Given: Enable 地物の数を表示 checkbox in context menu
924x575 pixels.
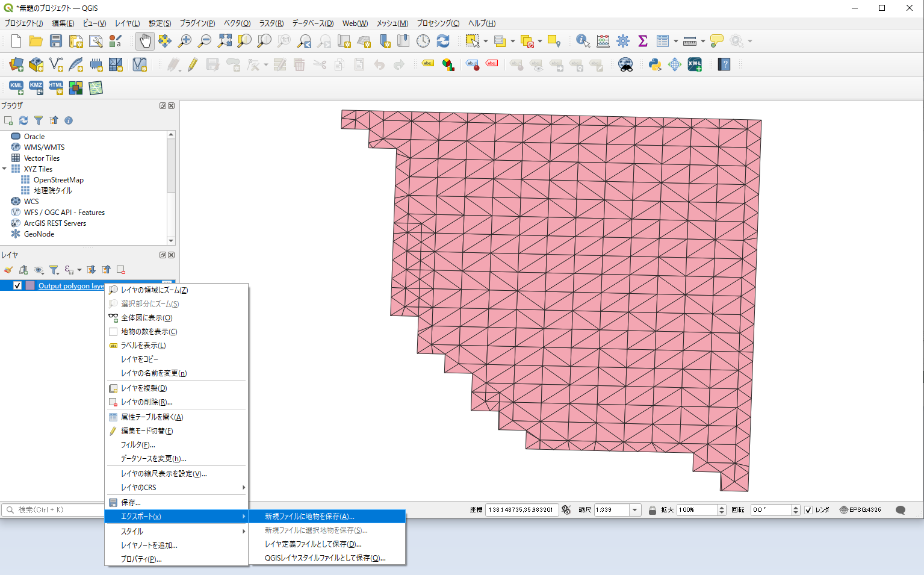Looking at the screenshot, I should [113, 332].
